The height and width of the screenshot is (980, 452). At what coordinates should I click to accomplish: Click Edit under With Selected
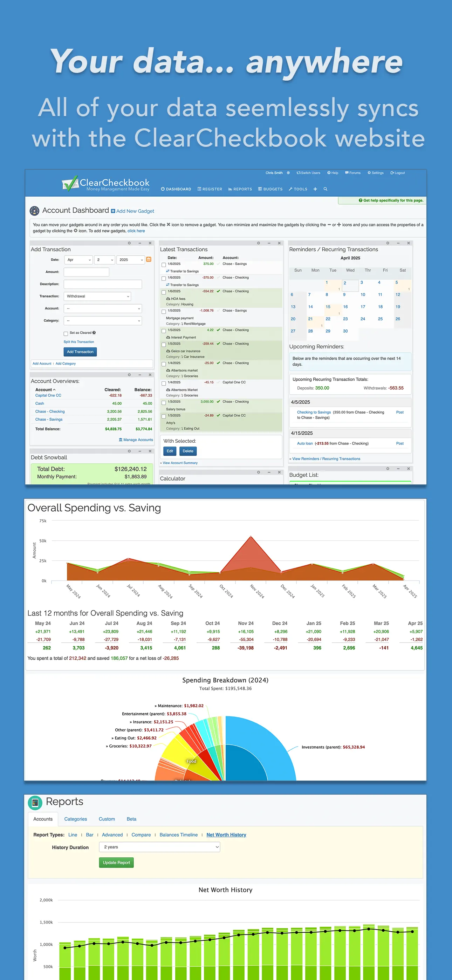170,451
